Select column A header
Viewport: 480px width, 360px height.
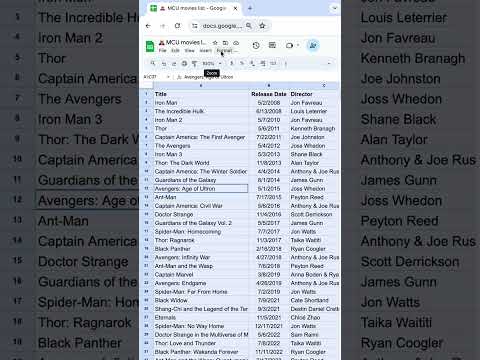click(x=201, y=86)
